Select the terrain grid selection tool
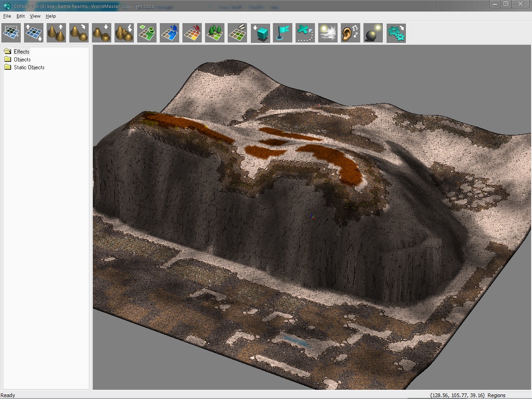Screen dimensions: 532x399 [x=11, y=33]
